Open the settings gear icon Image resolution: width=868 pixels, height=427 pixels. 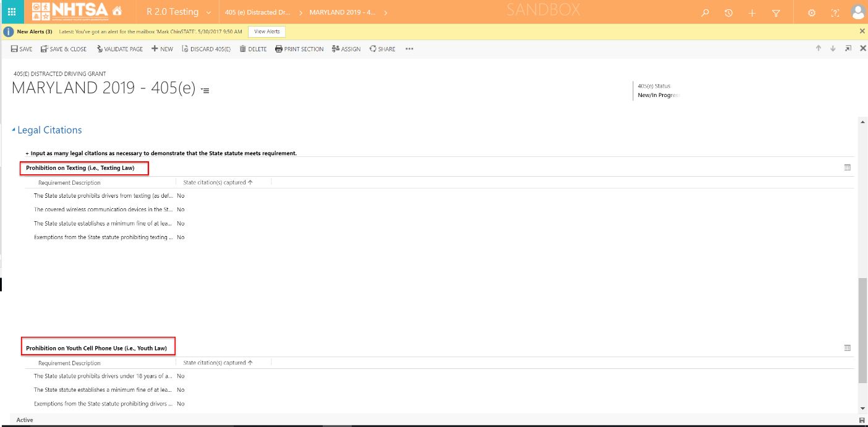(x=812, y=12)
